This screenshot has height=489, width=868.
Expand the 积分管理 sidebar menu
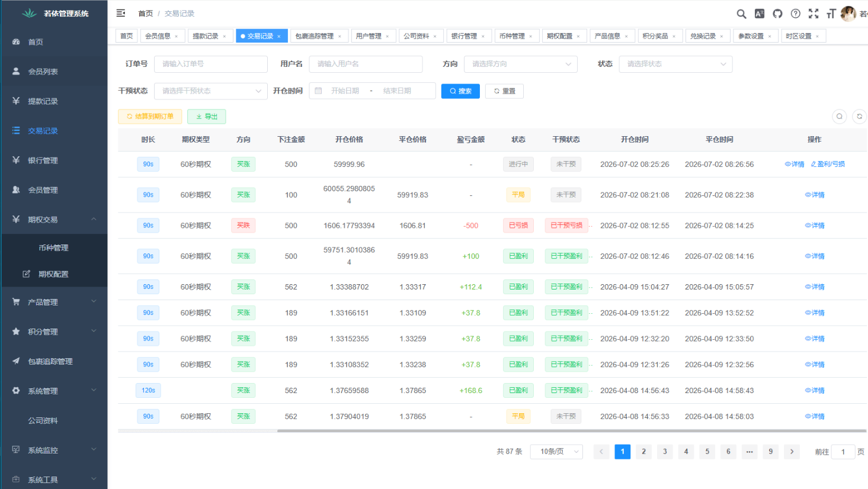coord(54,332)
